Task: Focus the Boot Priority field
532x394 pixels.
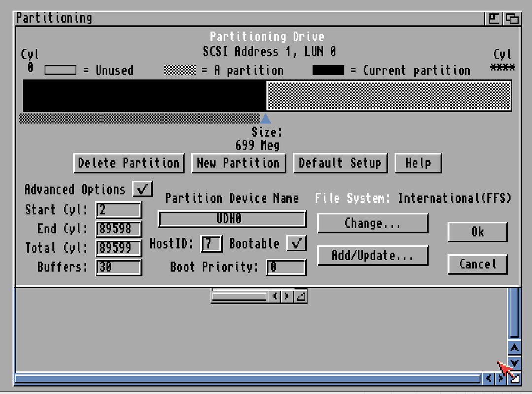Action: [x=286, y=267]
